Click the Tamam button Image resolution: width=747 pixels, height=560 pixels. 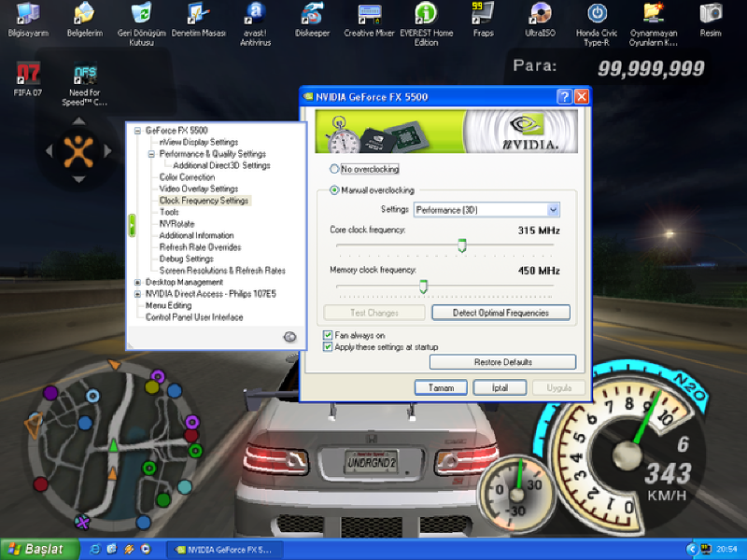(441, 387)
